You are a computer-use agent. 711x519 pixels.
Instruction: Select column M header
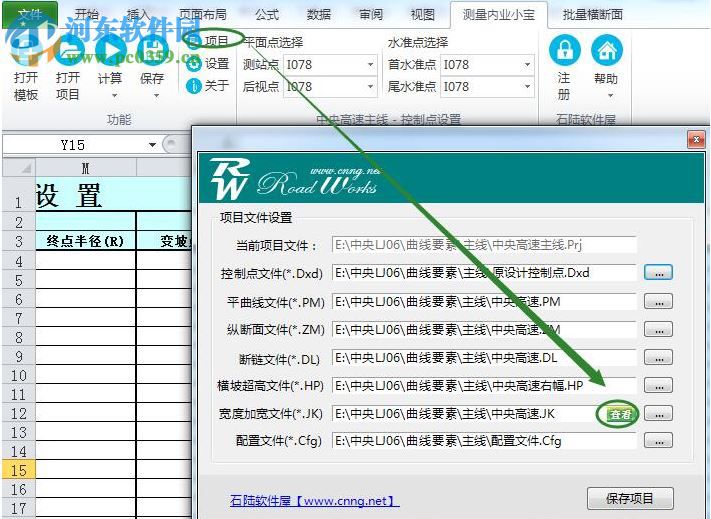[86, 168]
